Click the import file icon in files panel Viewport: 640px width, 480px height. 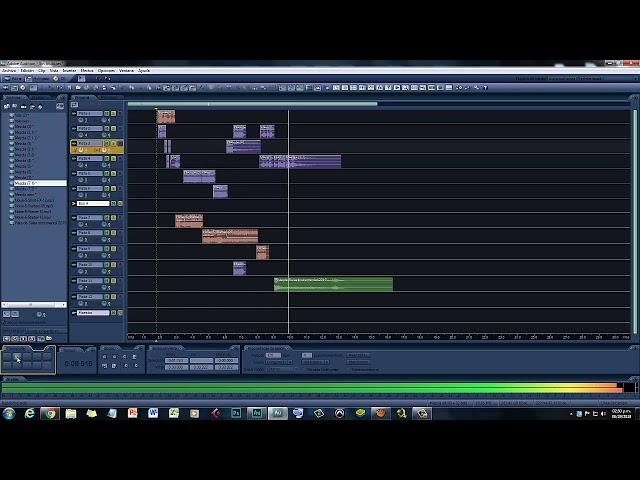[x=7, y=107]
